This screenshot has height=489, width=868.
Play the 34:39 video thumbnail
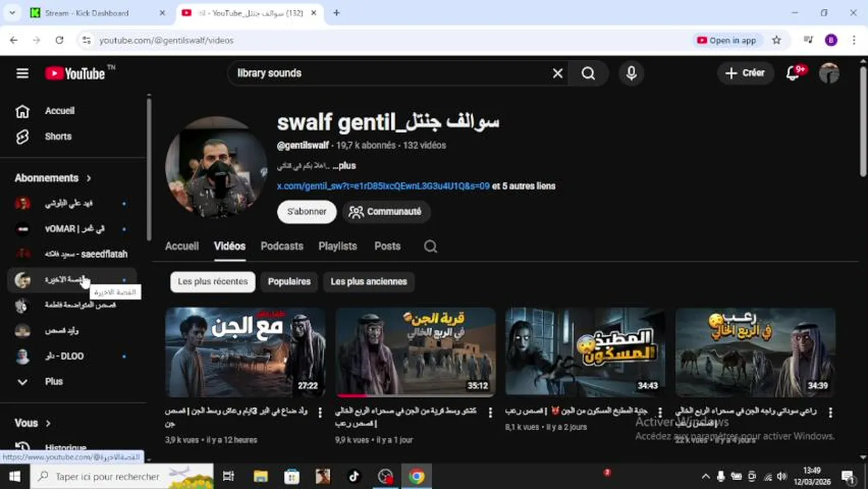[x=755, y=352]
